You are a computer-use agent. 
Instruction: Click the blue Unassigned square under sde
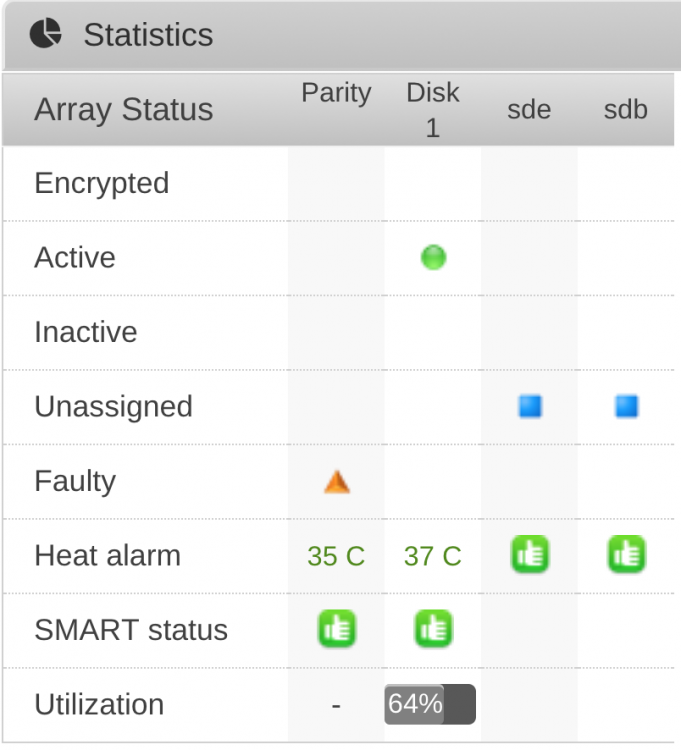click(530, 406)
